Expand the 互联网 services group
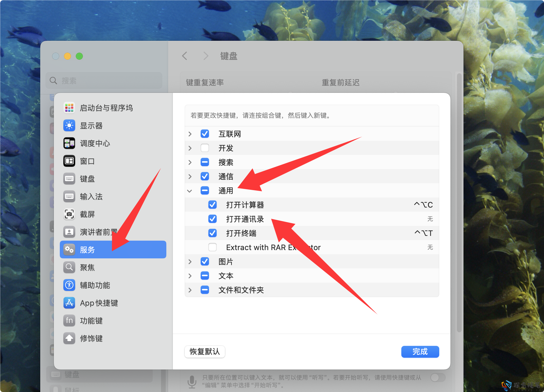Screen dimensions: 544x392 point(189,134)
